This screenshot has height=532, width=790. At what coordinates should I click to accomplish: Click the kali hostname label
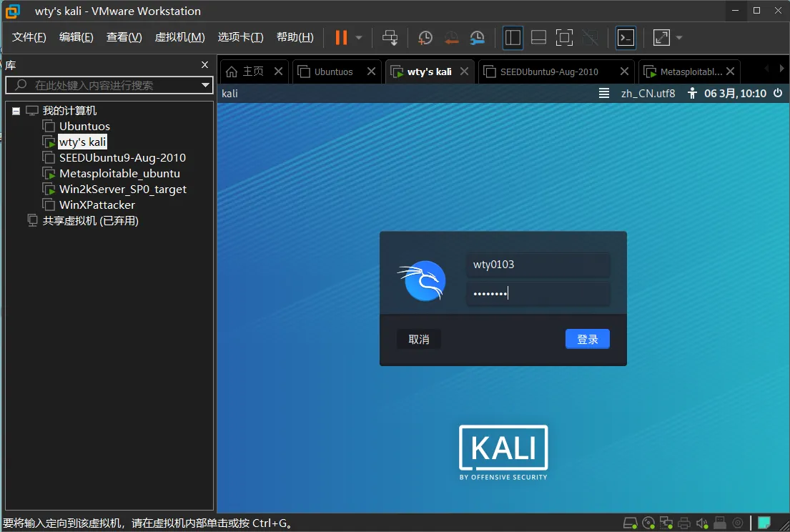click(x=229, y=93)
